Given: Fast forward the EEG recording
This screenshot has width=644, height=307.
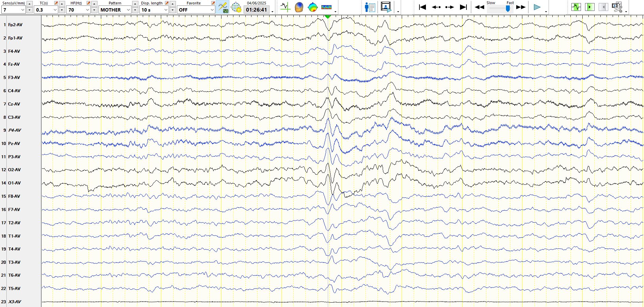Looking at the screenshot, I should (x=521, y=7).
